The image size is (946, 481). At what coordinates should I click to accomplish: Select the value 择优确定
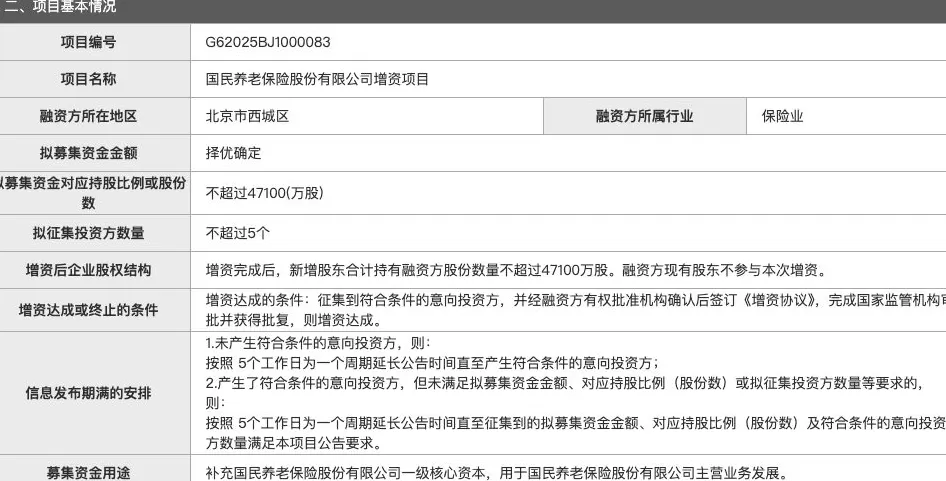click(x=233, y=153)
